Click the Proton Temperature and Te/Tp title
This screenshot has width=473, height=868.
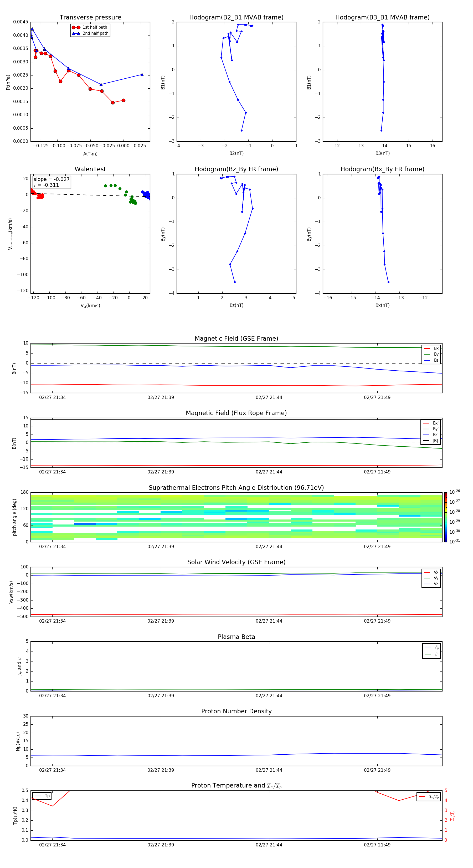pyautogui.click(x=236, y=786)
